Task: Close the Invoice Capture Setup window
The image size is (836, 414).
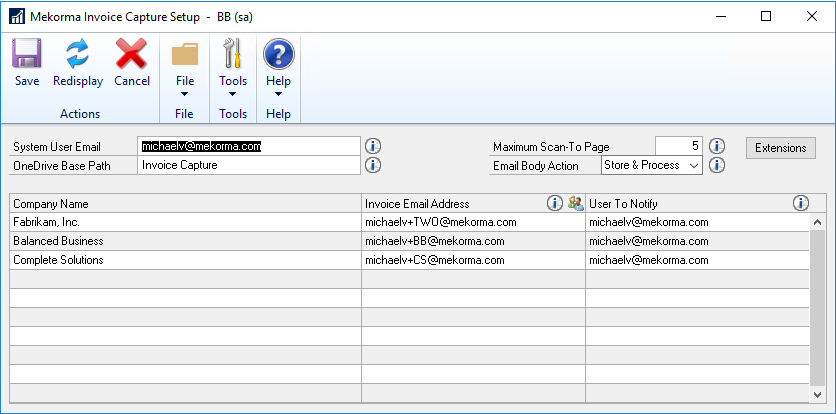Action: pos(811,17)
